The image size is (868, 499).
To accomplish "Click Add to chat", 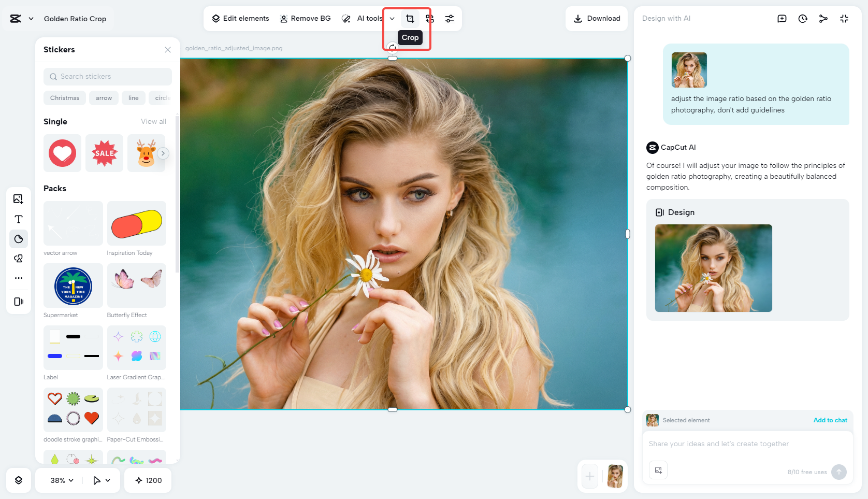I will click(830, 420).
